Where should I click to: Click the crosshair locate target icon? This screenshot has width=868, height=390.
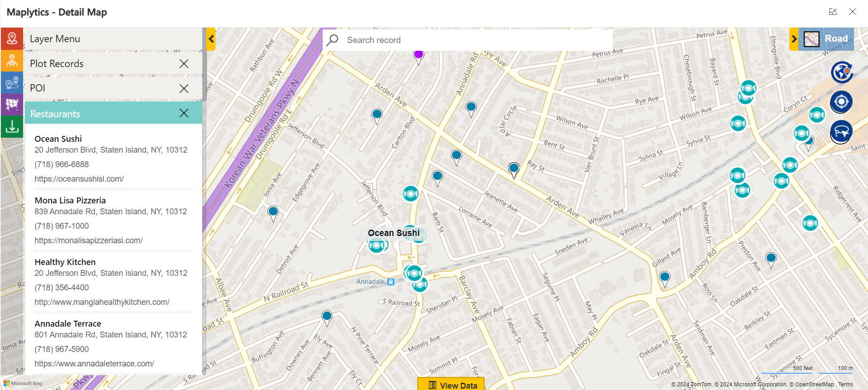click(x=841, y=101)
